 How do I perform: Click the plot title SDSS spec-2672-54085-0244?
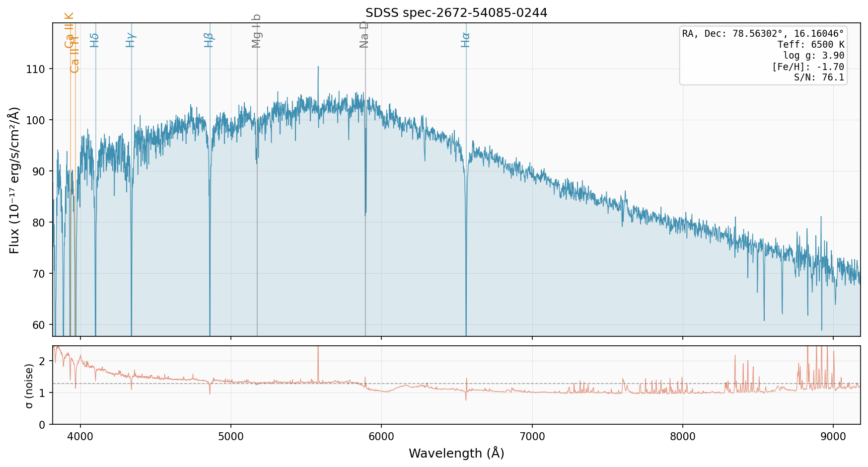[x=456, y=13]
